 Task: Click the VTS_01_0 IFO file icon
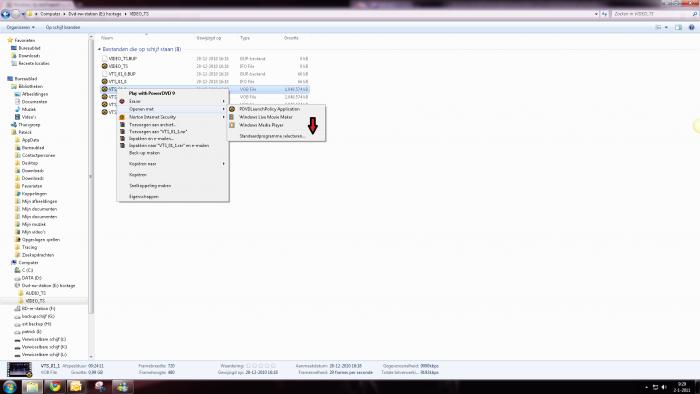(104, 81)
